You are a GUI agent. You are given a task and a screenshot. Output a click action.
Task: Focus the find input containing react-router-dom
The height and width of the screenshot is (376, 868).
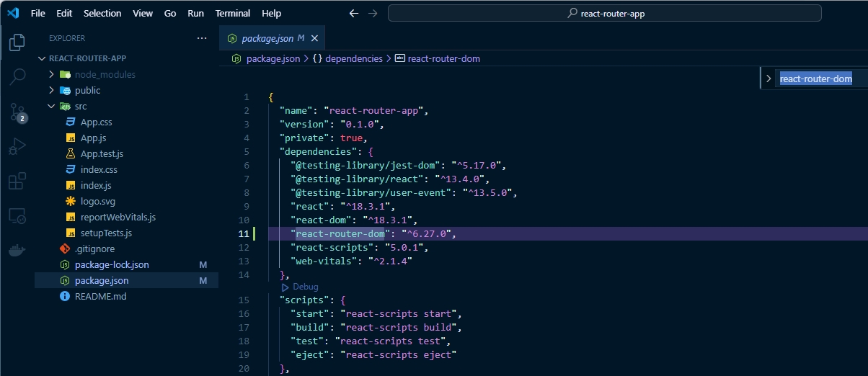click(822, 79)
